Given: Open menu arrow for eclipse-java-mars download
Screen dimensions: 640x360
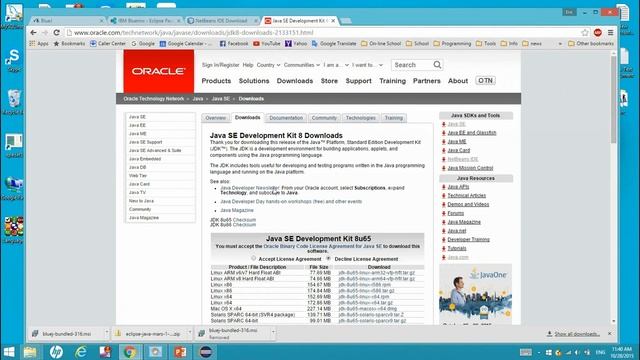Looking at the screenshot, I should (x=189, y=332).
